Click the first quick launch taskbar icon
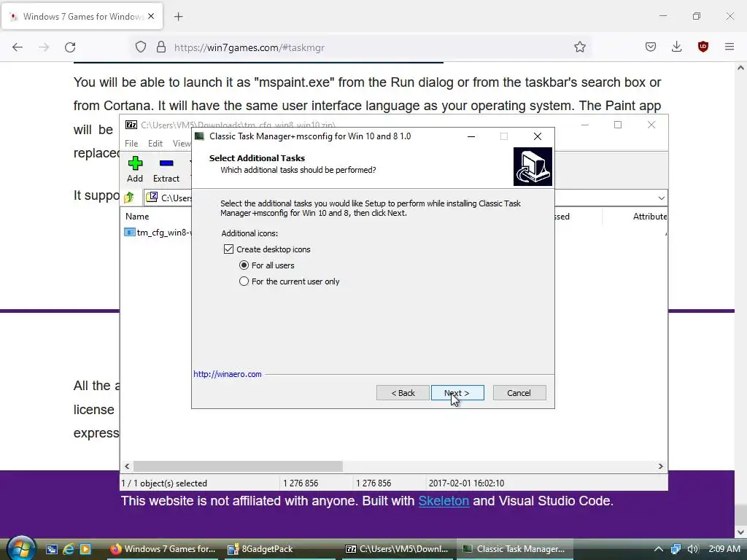This screenshot has height=560, width=747. [x=52, y=549]
